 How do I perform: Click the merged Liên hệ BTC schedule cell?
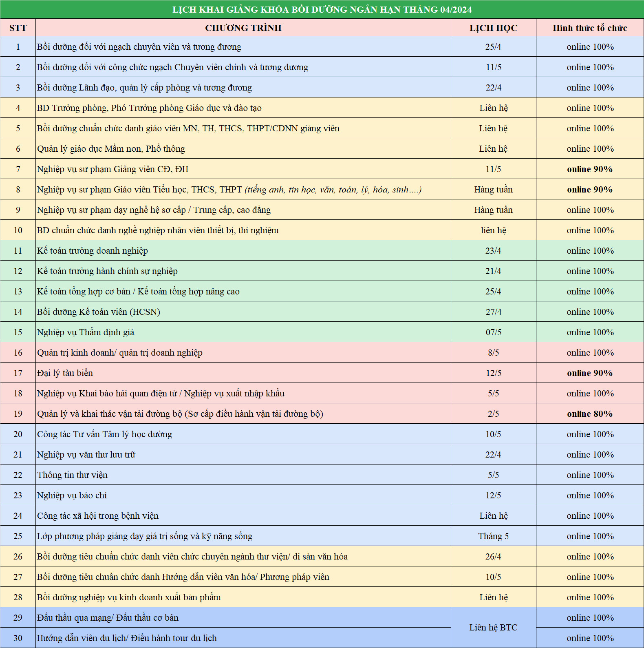[493, 627]
